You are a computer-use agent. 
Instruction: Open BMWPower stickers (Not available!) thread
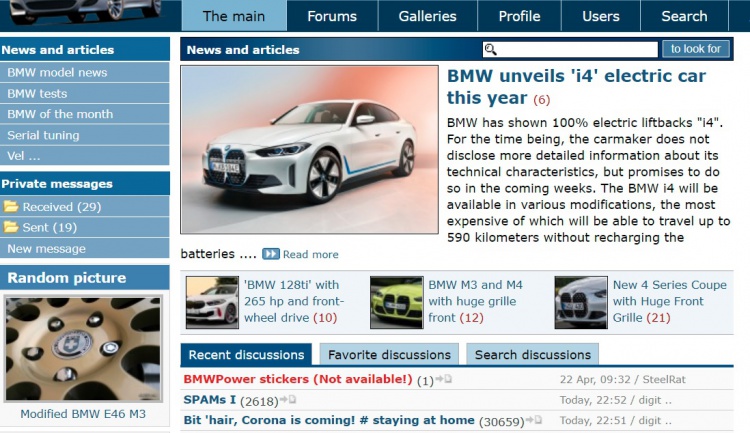click(x=298, y=379)
